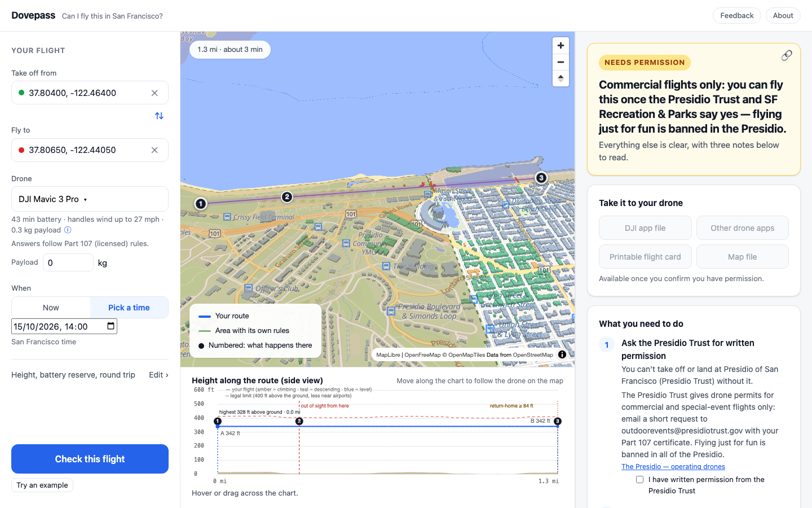Click the OpenFreeMap attribution link
The width and height of the screenshot is (812, 508).
(422, 355)
